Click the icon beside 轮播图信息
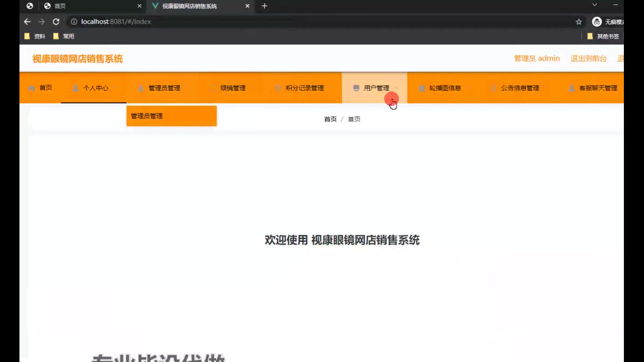Screen dimensions: 644x362 coord(422,88)
